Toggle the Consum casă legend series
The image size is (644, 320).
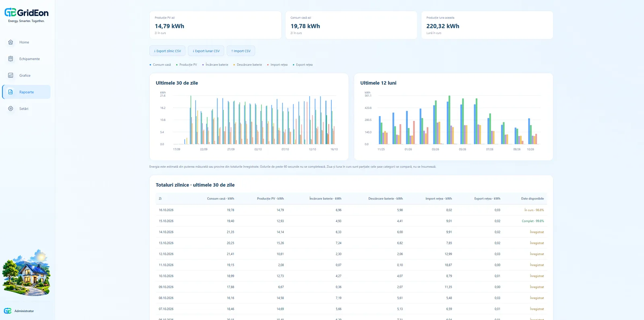(x=160, y=64)
